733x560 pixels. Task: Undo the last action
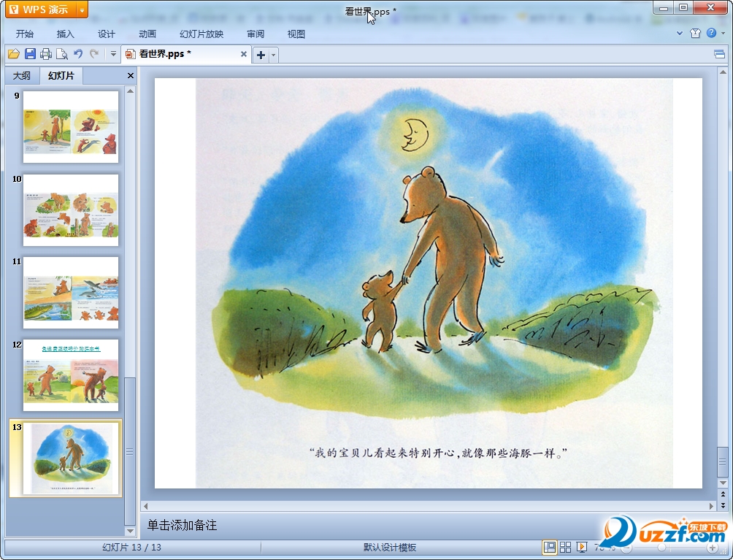[x=78, y=54]
